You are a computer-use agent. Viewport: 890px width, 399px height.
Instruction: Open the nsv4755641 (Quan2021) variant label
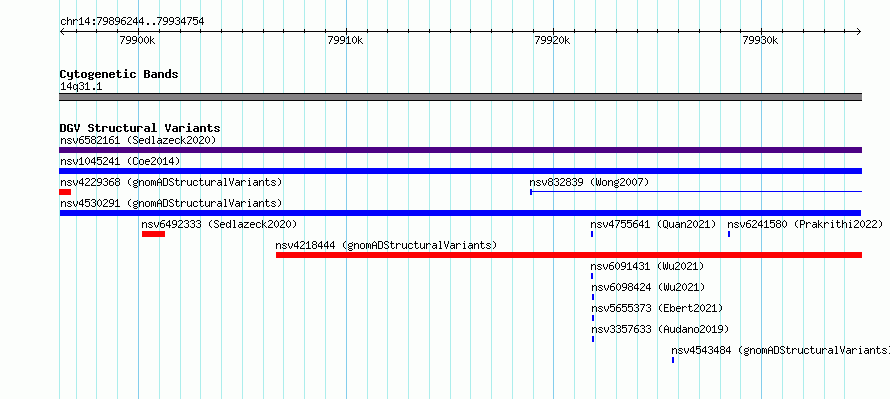[x=653, y=224]
